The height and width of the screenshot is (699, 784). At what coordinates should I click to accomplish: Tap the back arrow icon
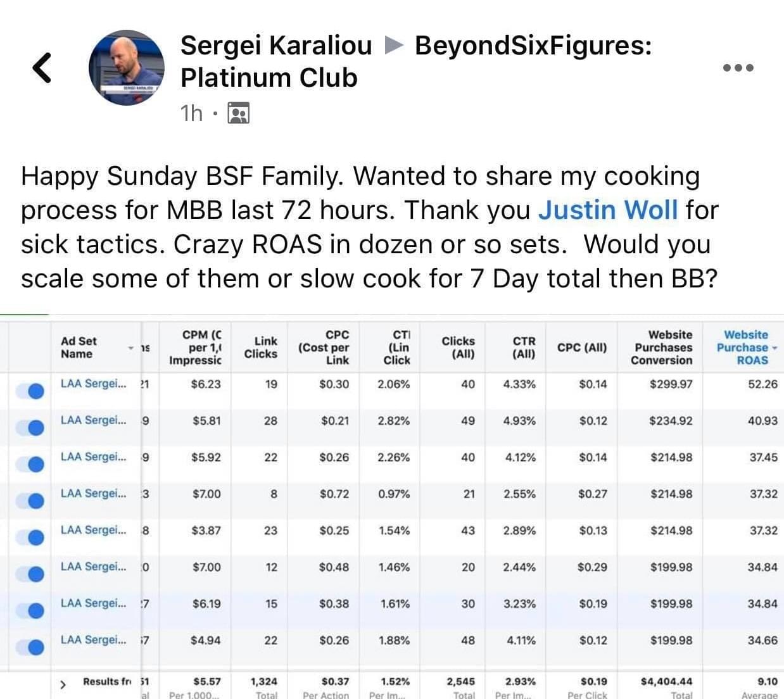[x=42, y=68]
